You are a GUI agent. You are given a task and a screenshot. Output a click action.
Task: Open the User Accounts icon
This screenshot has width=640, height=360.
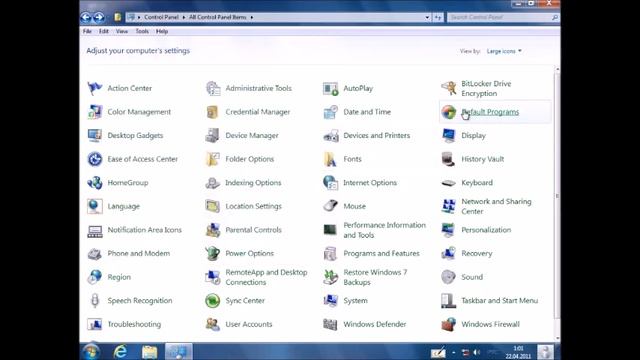point(213,324)
